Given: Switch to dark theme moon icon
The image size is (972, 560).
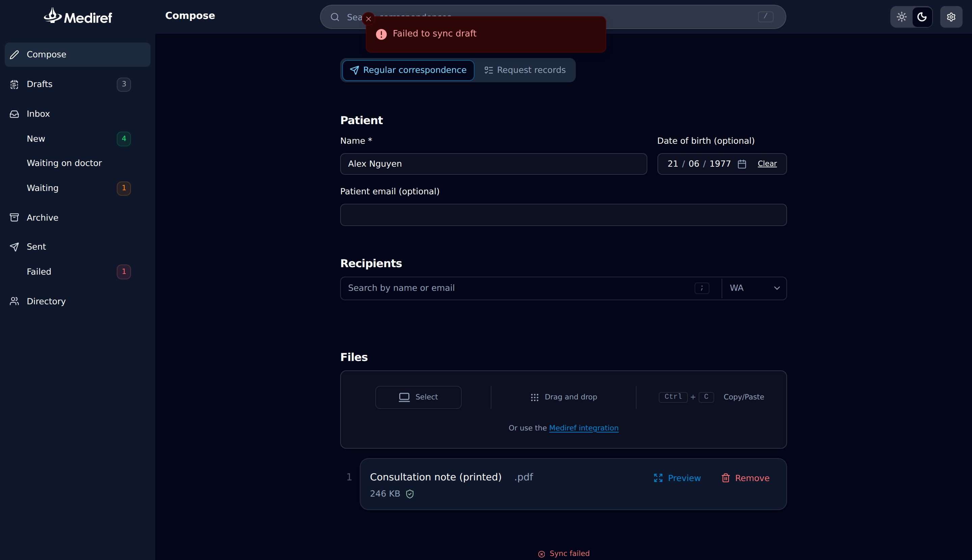Looking at the screenshot, I should 922,17.
